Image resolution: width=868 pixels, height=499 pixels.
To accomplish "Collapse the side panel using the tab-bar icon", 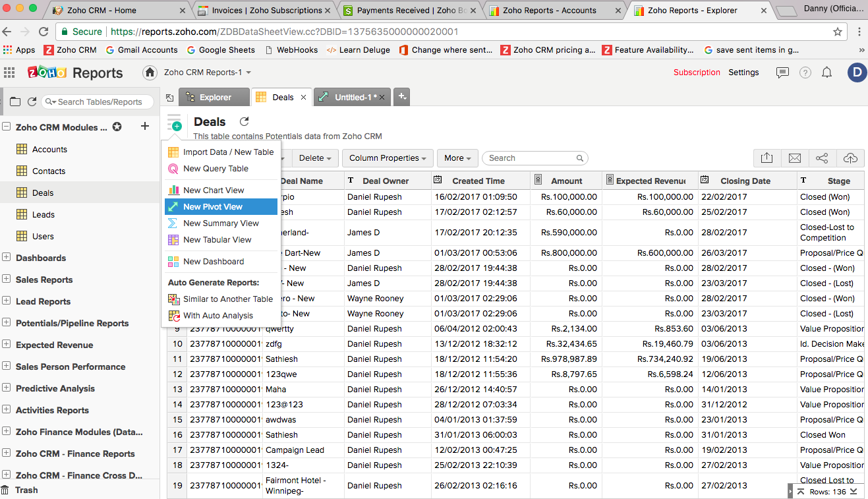I will tap(170, 98).
